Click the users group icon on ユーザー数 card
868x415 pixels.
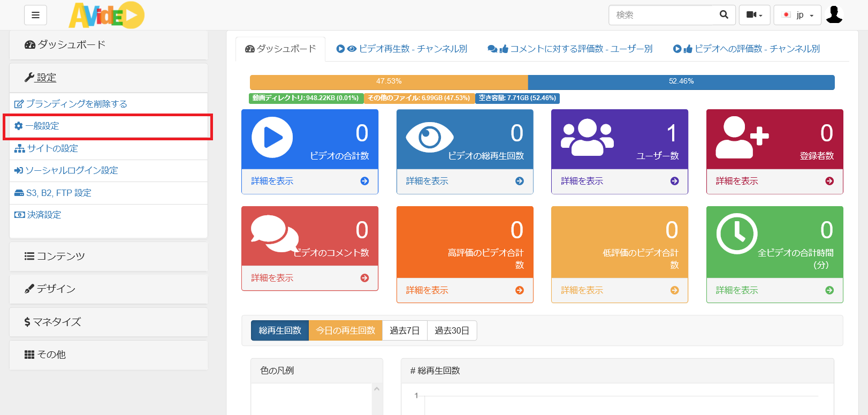click(x=587, y=138)
